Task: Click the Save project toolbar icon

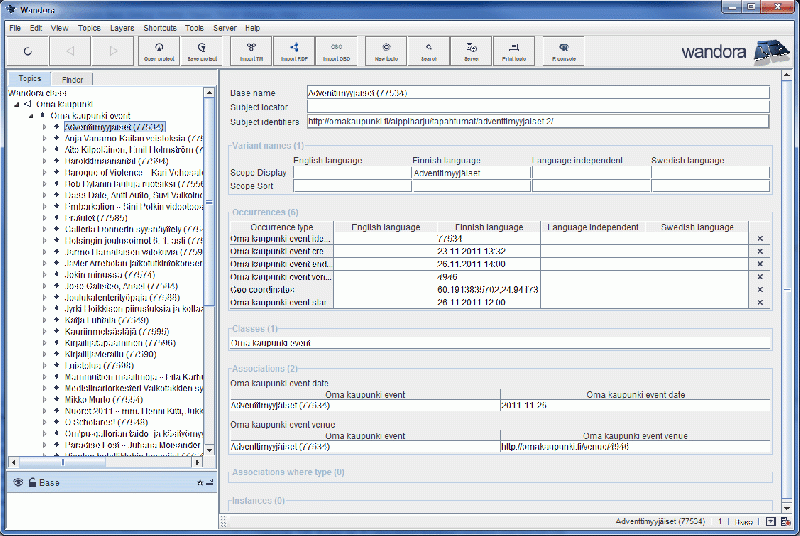Action: 202,50
